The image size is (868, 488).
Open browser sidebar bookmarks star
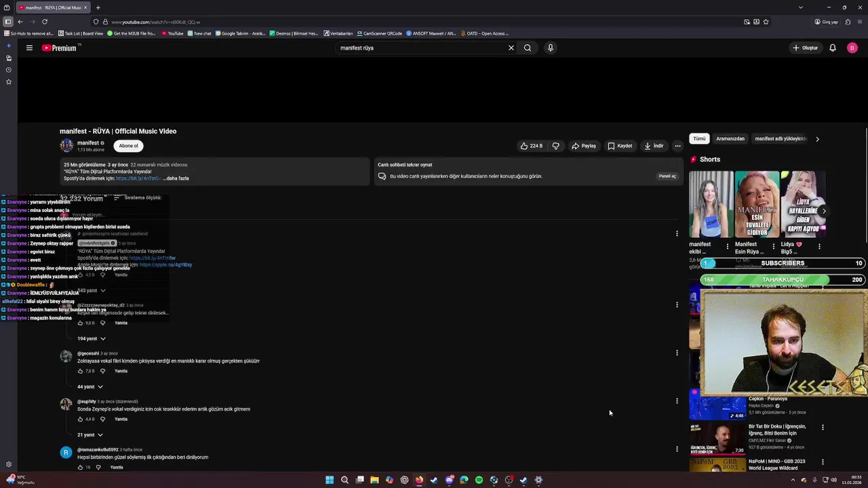click(x=9, y=82)
